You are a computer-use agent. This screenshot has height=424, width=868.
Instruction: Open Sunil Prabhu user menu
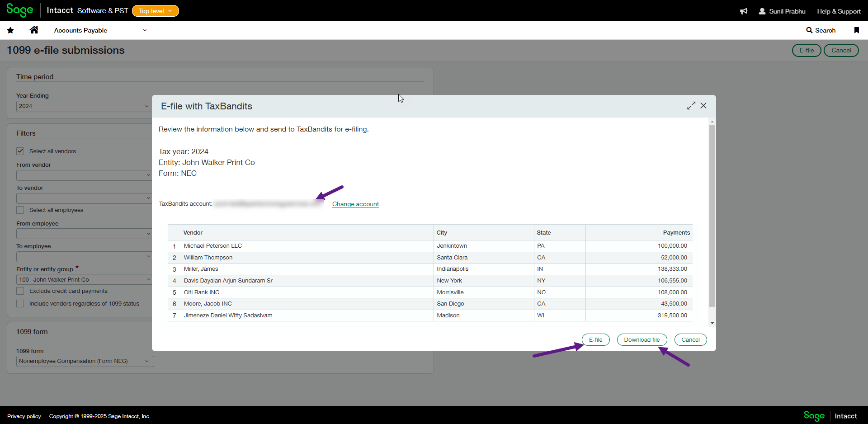(x=782, y=11)
